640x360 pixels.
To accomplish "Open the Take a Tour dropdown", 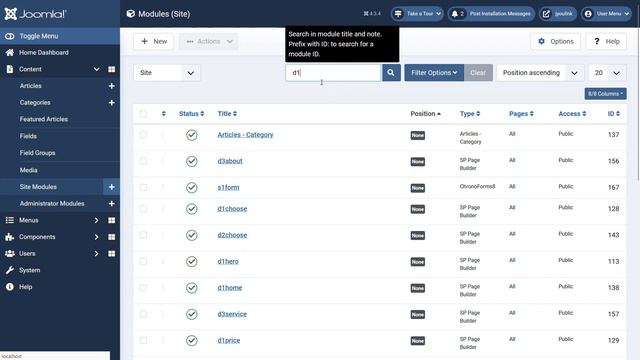I will pyautogui.click(x=417, y=14).
